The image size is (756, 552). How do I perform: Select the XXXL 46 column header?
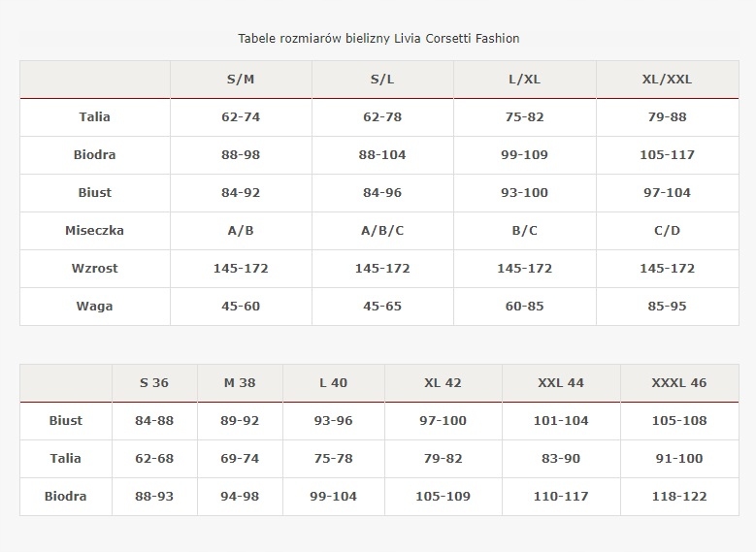[679, 383]
